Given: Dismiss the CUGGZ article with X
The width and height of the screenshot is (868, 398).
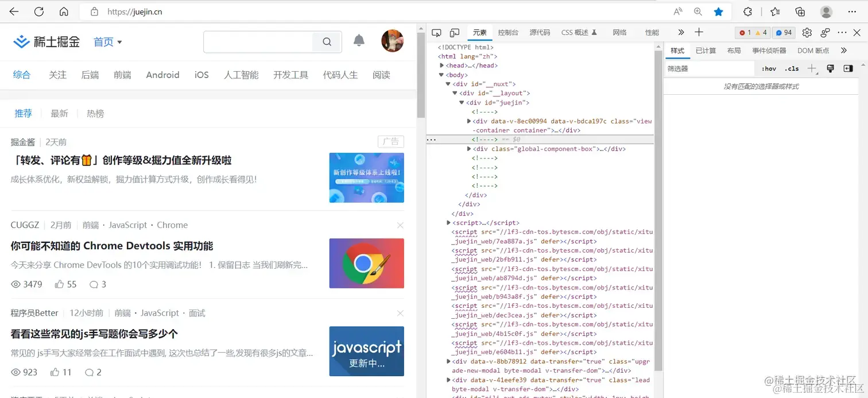Looking at the screenshot, I should click(x=400, y=225).
